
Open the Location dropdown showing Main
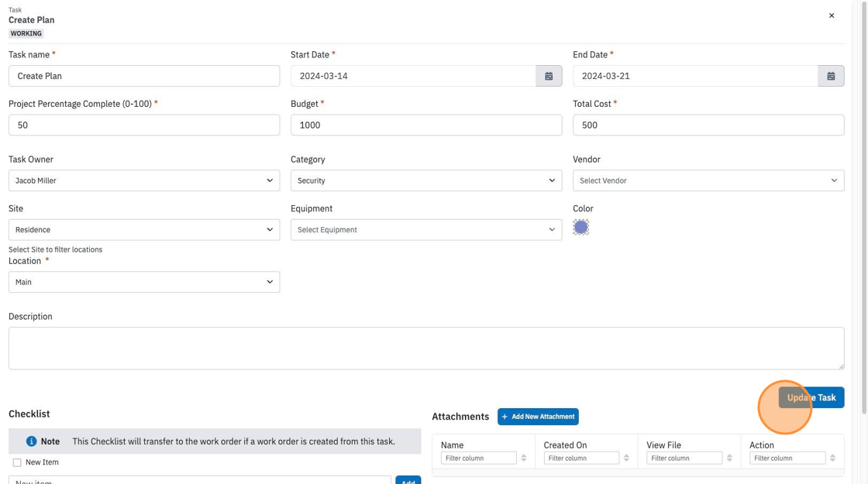[x=144, y=282]
